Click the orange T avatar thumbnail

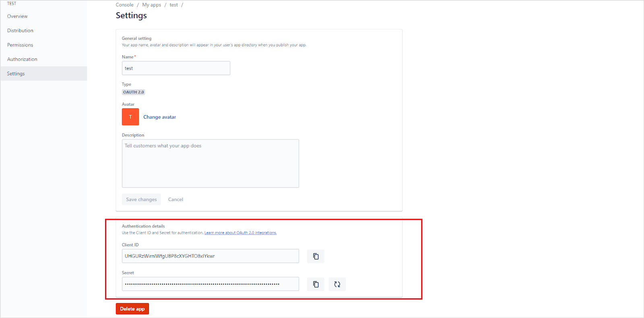tap(130, 117)
